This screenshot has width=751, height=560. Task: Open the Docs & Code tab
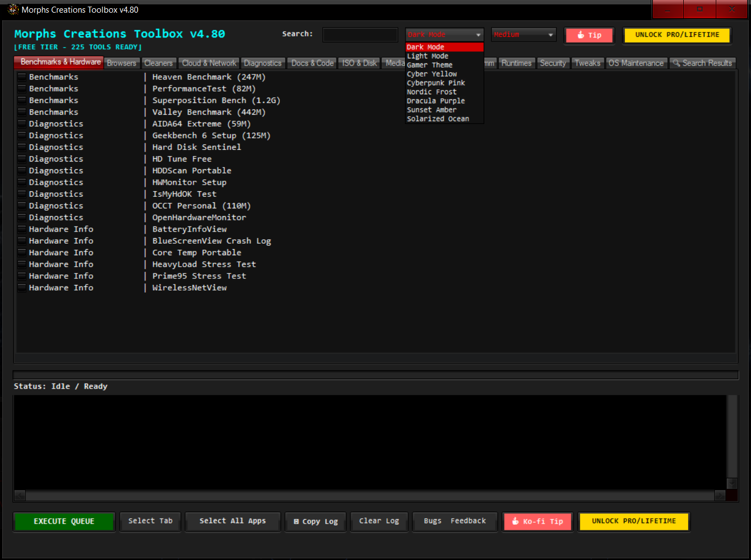tap(312, 63)
